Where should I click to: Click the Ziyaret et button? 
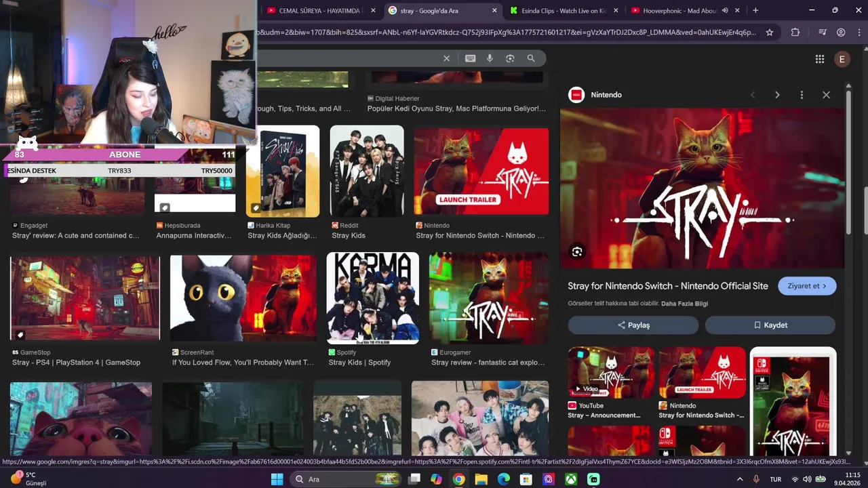click(807, 286)
